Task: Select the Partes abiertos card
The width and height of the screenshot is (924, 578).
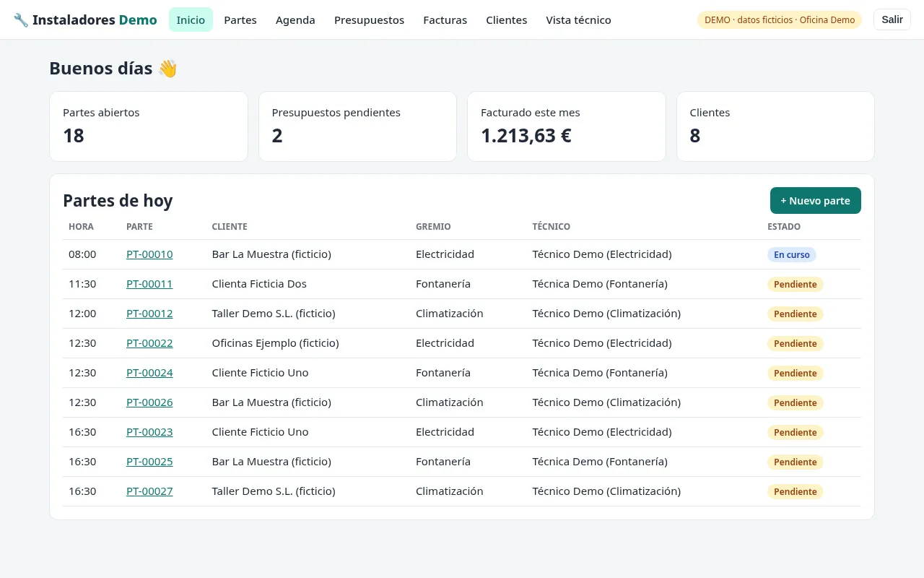Action: [x=149, y=126]
